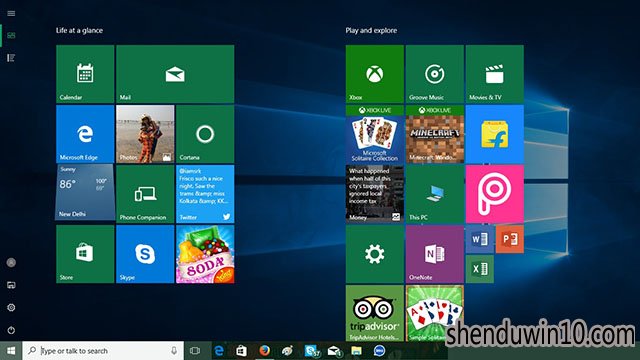Open the Store tile
640x360 pixels.
(x=85, y=254)
